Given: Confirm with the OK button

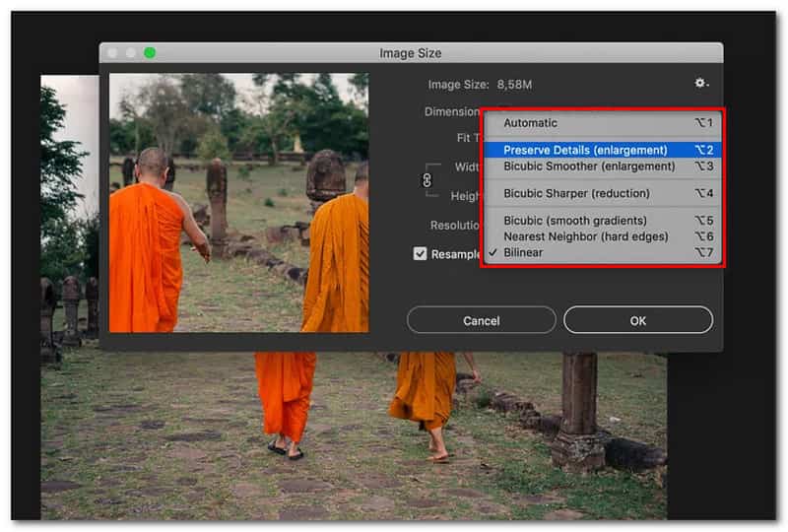Looking at the screenshot, I should click(637, 320).
